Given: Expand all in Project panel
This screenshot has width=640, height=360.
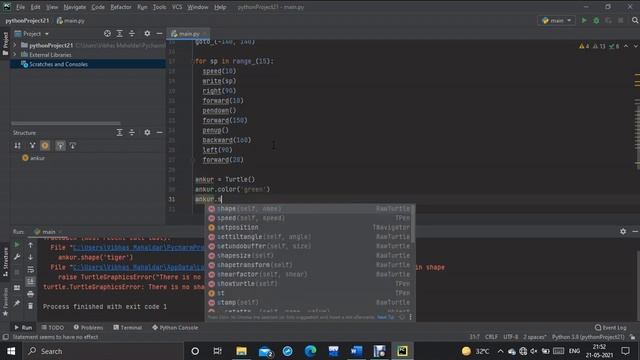Looking at the screenshot, I should click(119, 33).
